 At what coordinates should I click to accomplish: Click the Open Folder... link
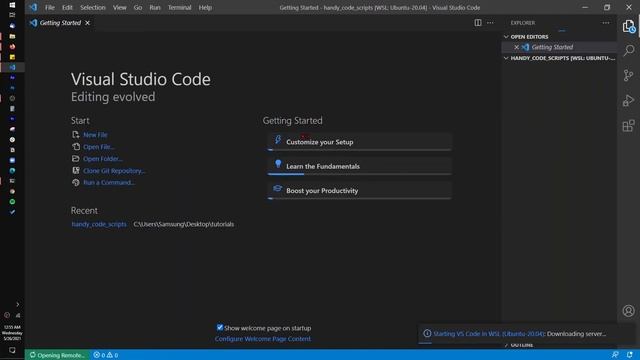102,159
